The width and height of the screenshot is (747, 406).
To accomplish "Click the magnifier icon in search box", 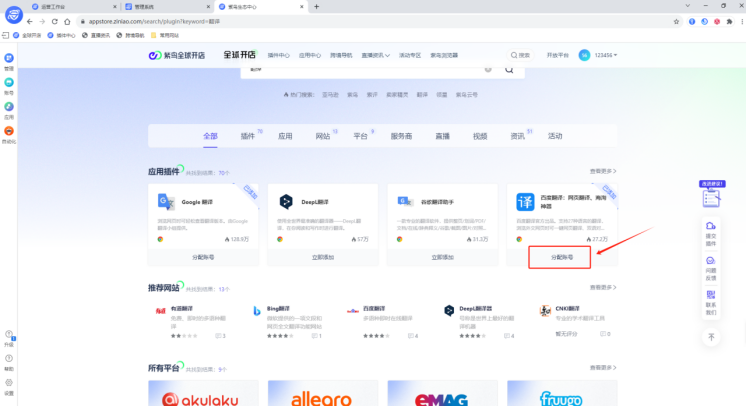I will click(509, 70).
